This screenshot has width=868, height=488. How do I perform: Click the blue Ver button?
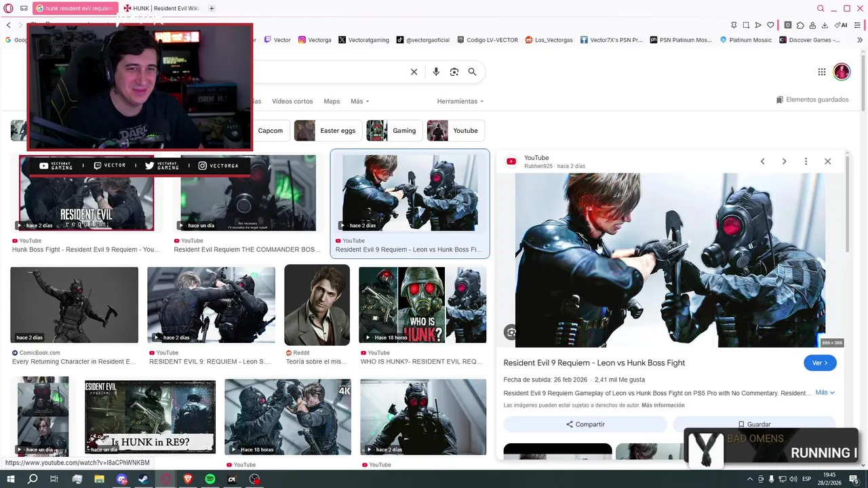pyautogui.click(x=820, y=363)
